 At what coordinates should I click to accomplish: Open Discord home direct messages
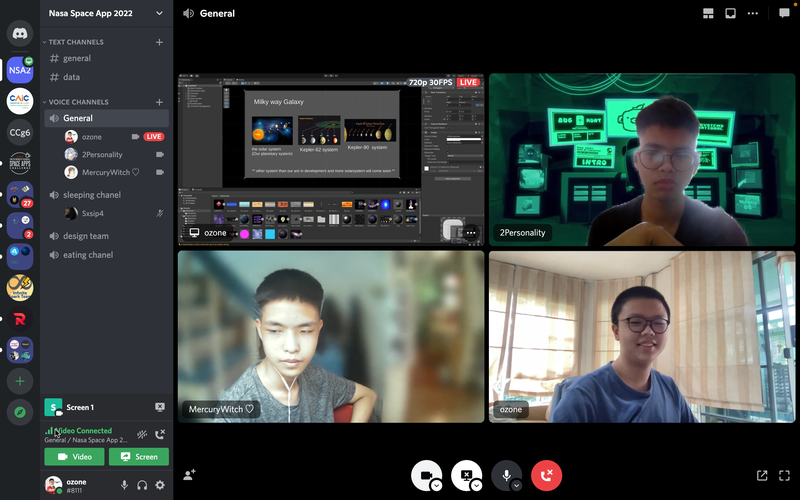click(x=20, y=33)
